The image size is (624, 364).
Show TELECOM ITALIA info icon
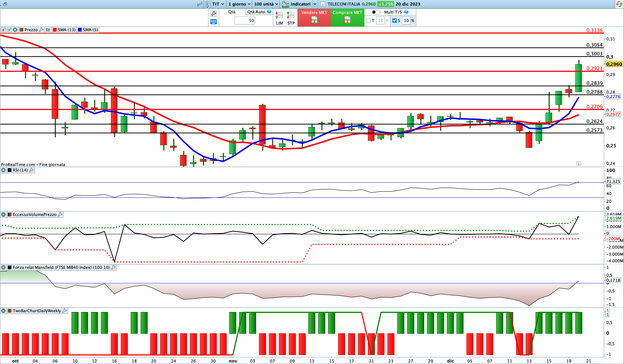click(323, 4)
